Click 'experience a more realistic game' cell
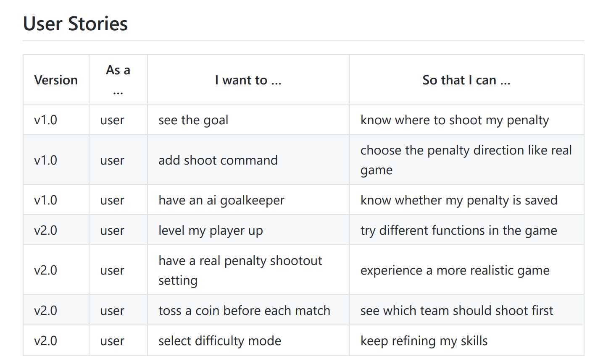Image resolution: width=603 pixels, height=364 pixels. 466,270
